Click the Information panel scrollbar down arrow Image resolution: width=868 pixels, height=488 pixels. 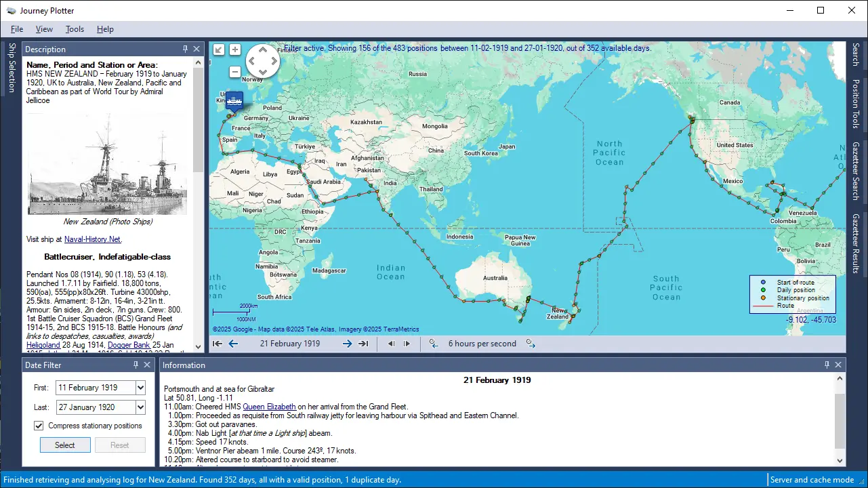(840, 460)
